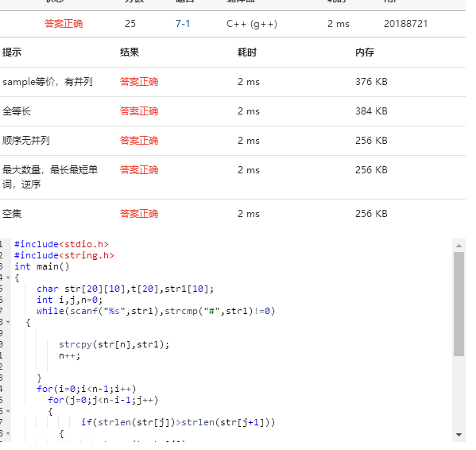Click code line int main()
The height and width of the screenshot is (450, 476).
[x=42, y=266]
